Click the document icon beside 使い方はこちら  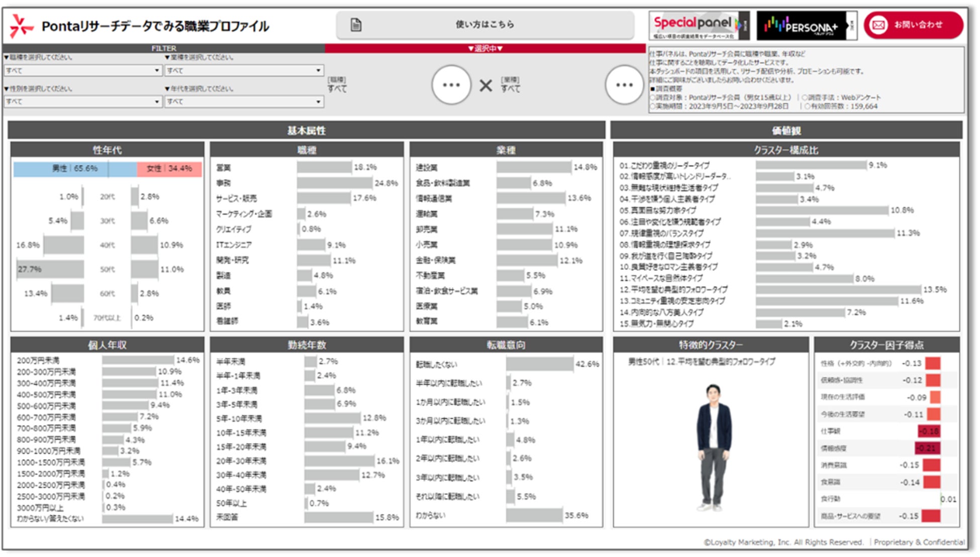356,25
